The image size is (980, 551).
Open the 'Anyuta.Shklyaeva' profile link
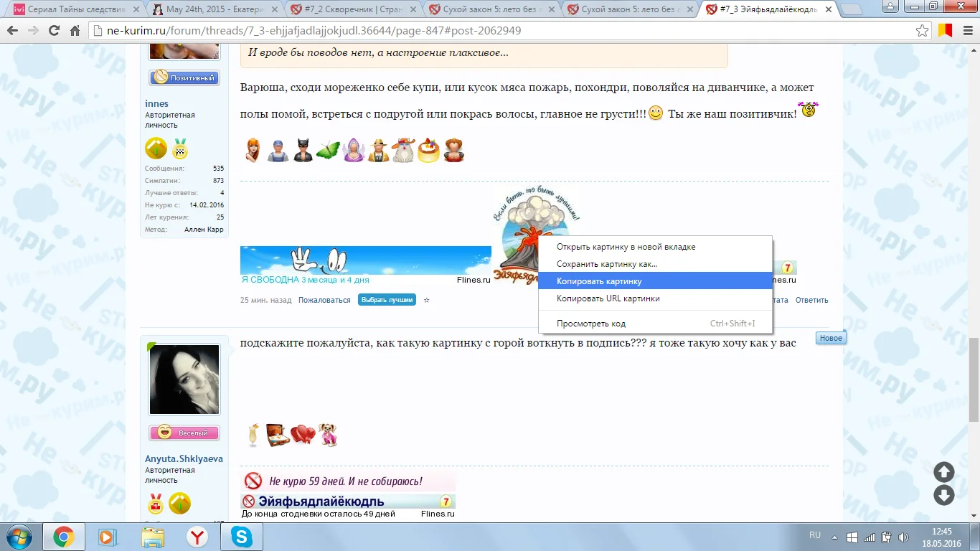pyautogui.click(x=184, y=459)
